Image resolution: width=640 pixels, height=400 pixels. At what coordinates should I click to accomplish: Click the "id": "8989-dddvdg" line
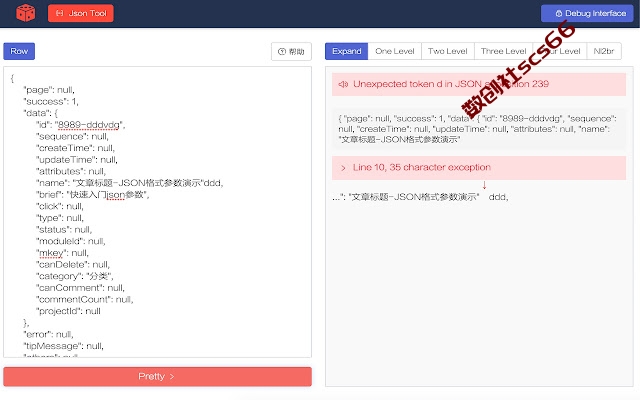click(80, 124)
